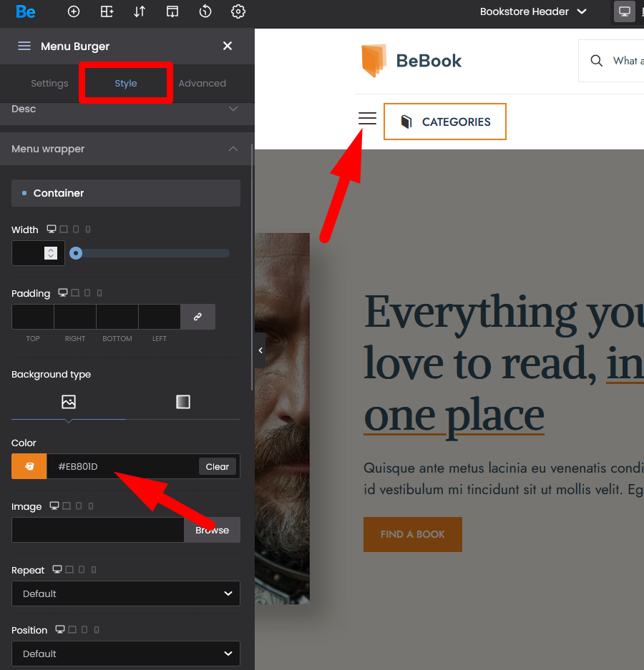Viewport: 644px width, 670px height.
Task: Click the padding RIGHT field
Action: [75, 317]
